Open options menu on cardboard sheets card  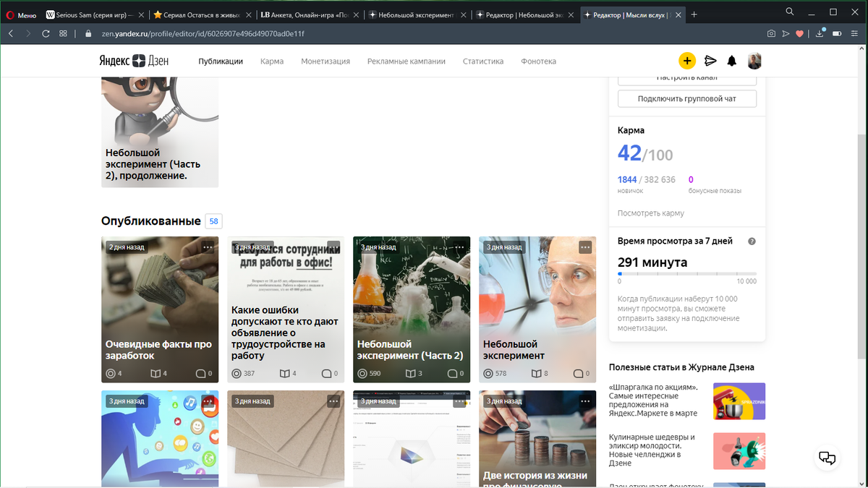tap(333, 401)
